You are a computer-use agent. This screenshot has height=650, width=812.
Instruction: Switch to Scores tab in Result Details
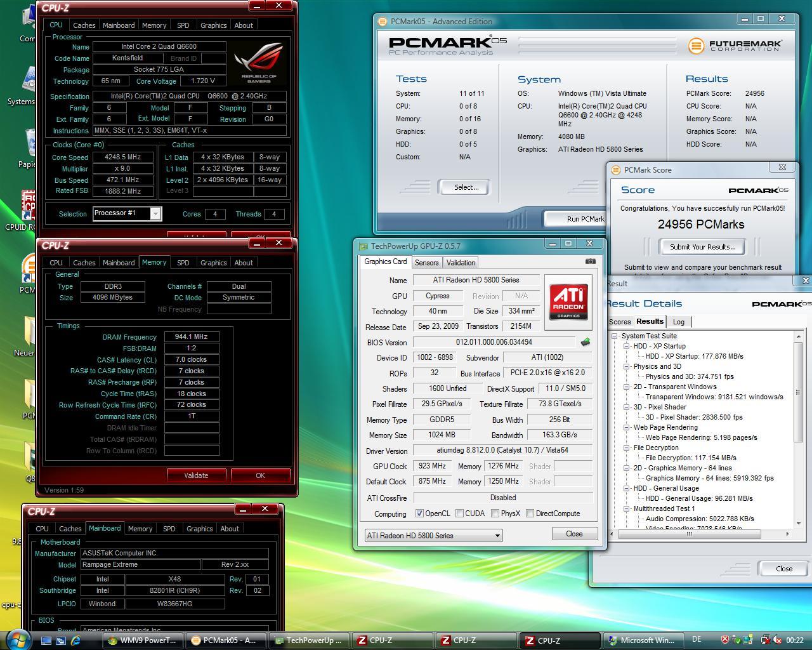(620, 322)
